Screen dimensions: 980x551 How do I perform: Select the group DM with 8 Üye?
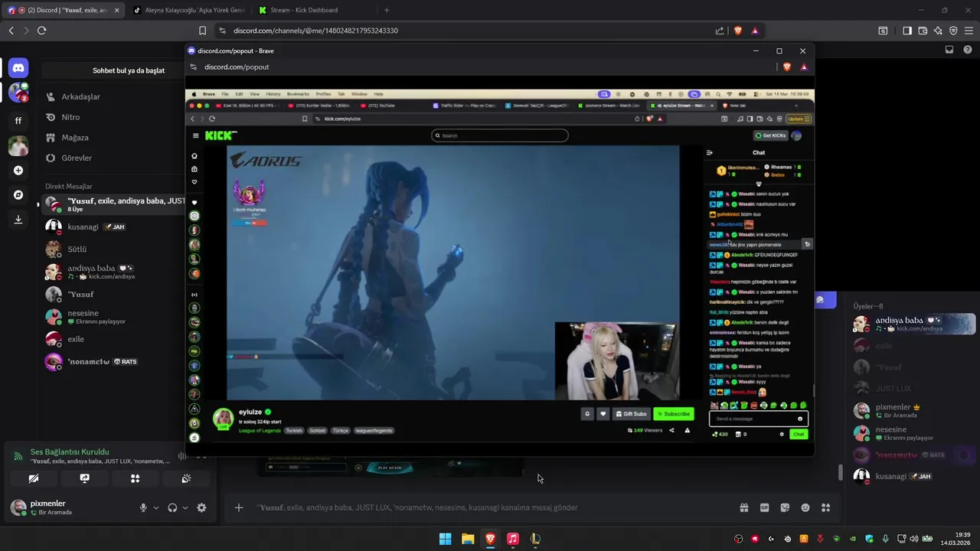[113, 204]
